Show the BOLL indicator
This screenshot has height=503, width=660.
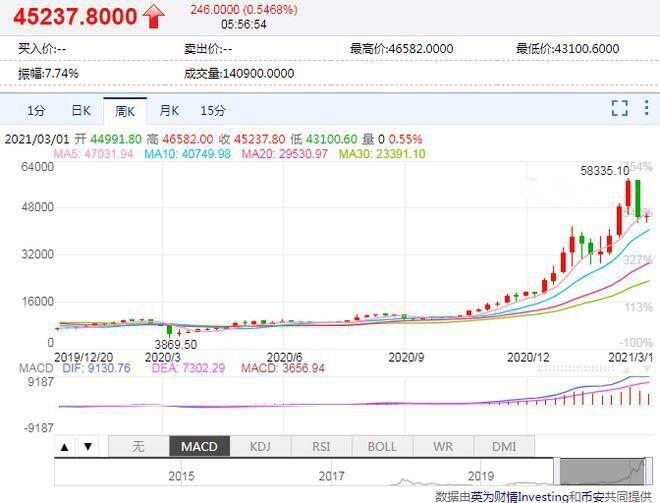[x=382, y=446]
